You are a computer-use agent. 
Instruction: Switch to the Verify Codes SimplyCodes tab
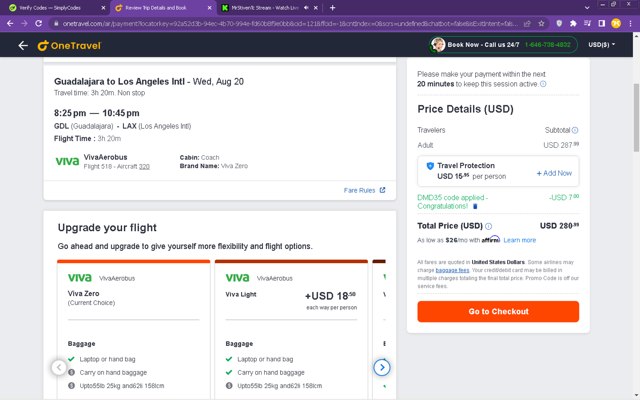click(x=55, y=8)
